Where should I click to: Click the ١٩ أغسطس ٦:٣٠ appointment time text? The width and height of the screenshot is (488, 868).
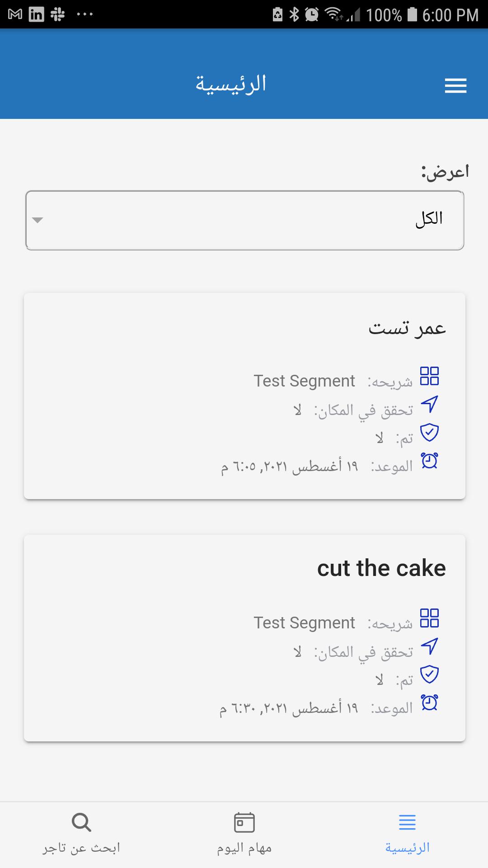289,708
